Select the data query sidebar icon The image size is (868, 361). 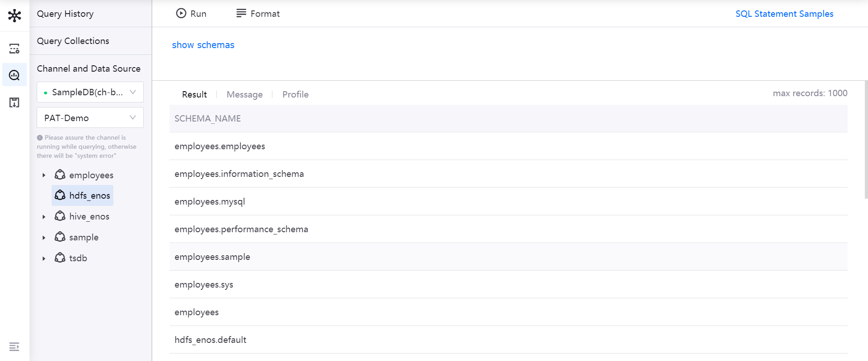coord(15,75)
